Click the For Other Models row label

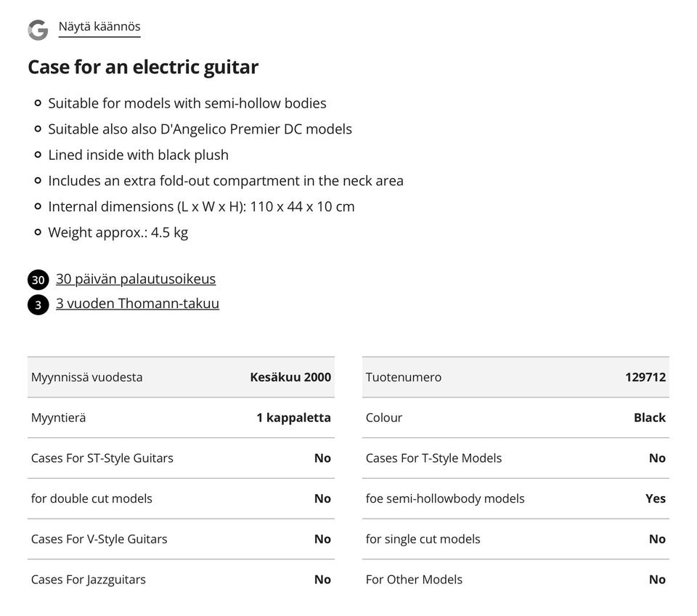coord(414,580)
